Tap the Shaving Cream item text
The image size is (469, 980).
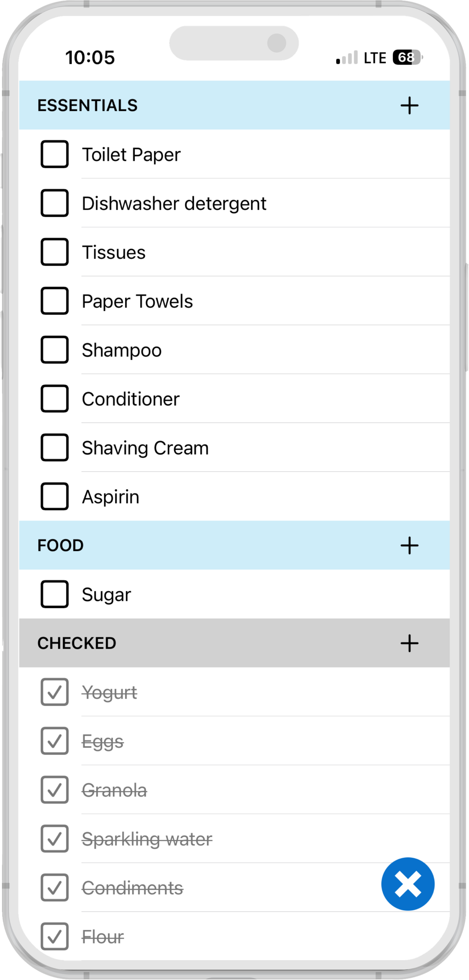tap(145, 448)
